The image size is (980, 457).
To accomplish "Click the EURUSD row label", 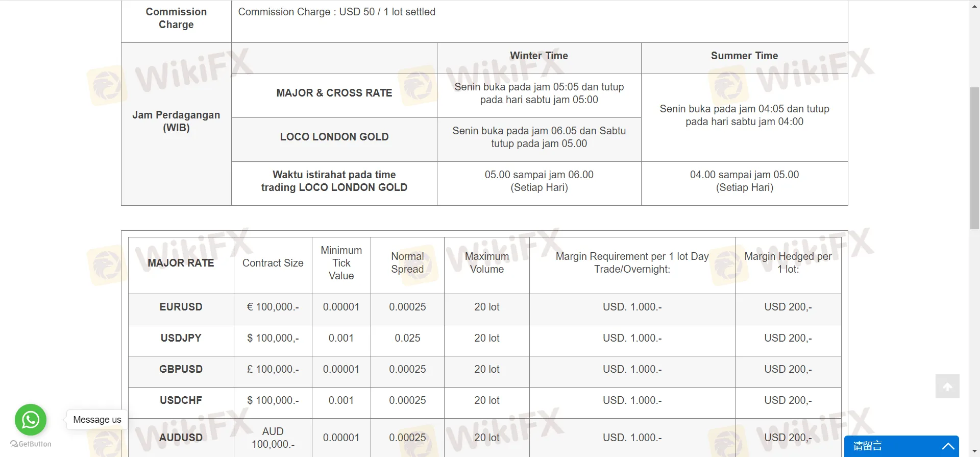I will coord(181,307).
